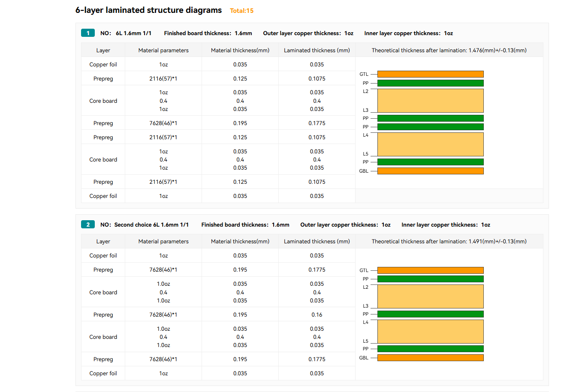585x392 pixels.
Task: Click PP bar between L3 and L4 in second diagram
Action: pyautogui.click(x=430, y=314)
